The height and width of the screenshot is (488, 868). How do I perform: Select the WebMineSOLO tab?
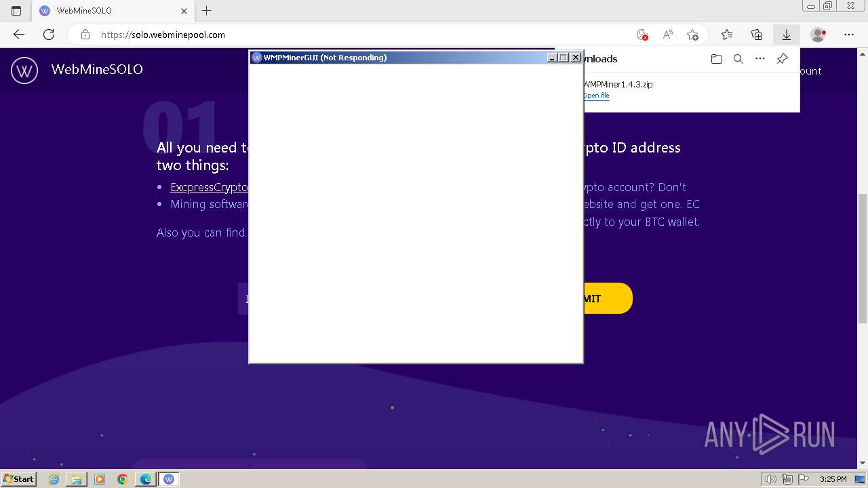[x=113, y=11]
